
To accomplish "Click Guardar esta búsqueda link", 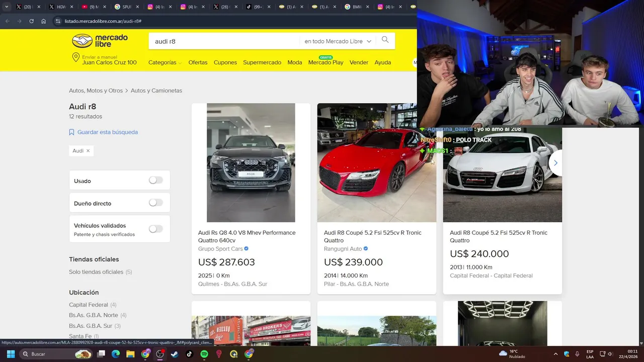I will (108, 132).
